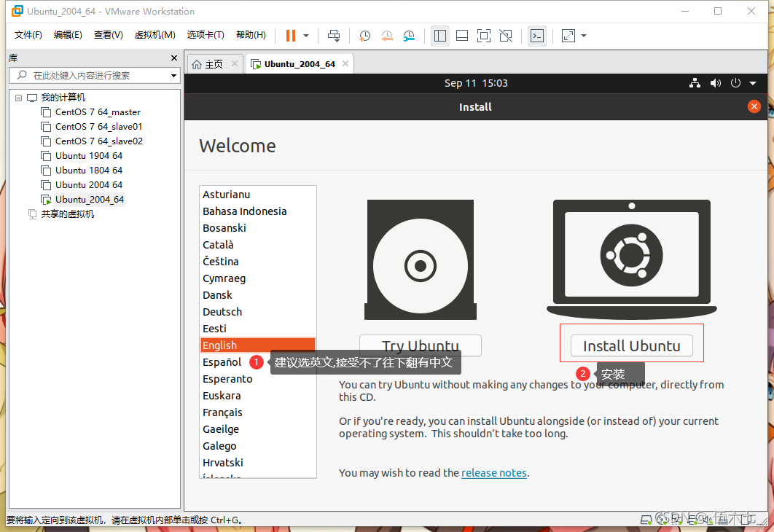Select Galego language

258,446
